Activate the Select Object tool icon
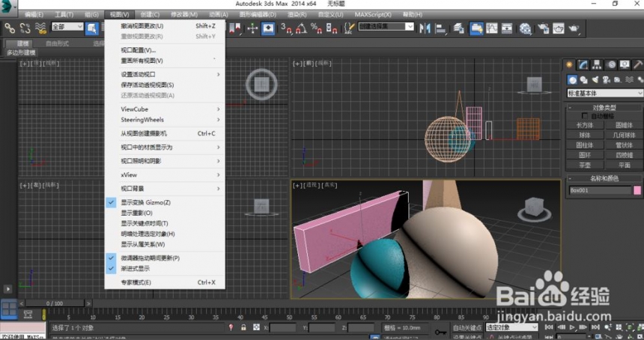The image size is (644, 340). [91, 28]
